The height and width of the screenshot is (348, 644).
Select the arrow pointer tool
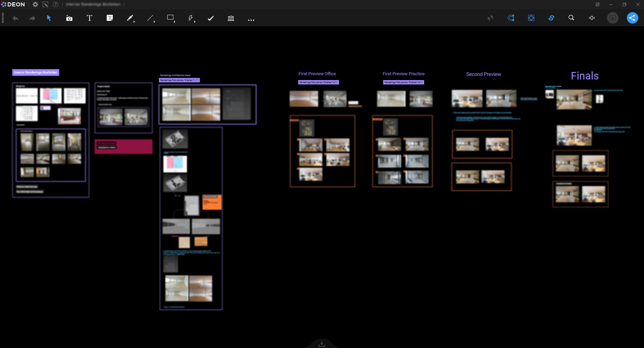point(49,18)
